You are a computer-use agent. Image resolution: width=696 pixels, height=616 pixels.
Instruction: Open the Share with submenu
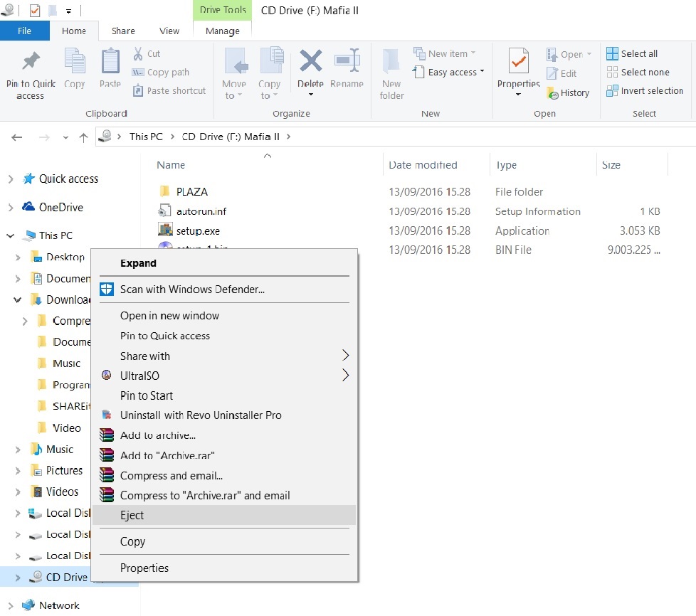pyautogui.click(x=224, y=356)
